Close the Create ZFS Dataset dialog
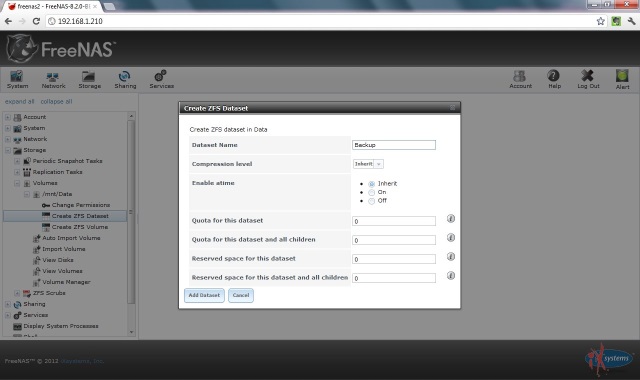Screen dimensions: 640x380 tap(453, 108)
